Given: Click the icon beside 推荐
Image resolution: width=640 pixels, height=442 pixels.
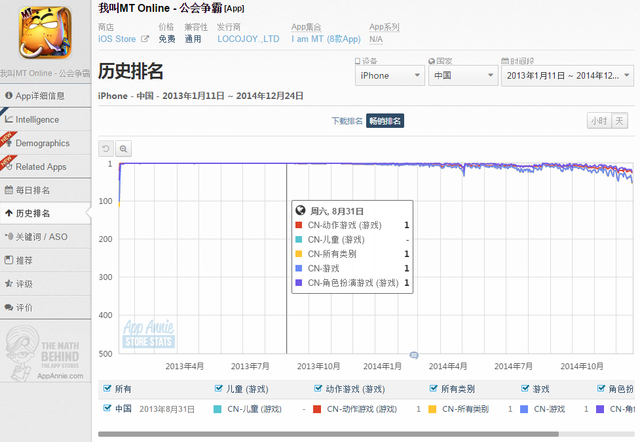Looking at the screenshot, I should pos(9,260).
